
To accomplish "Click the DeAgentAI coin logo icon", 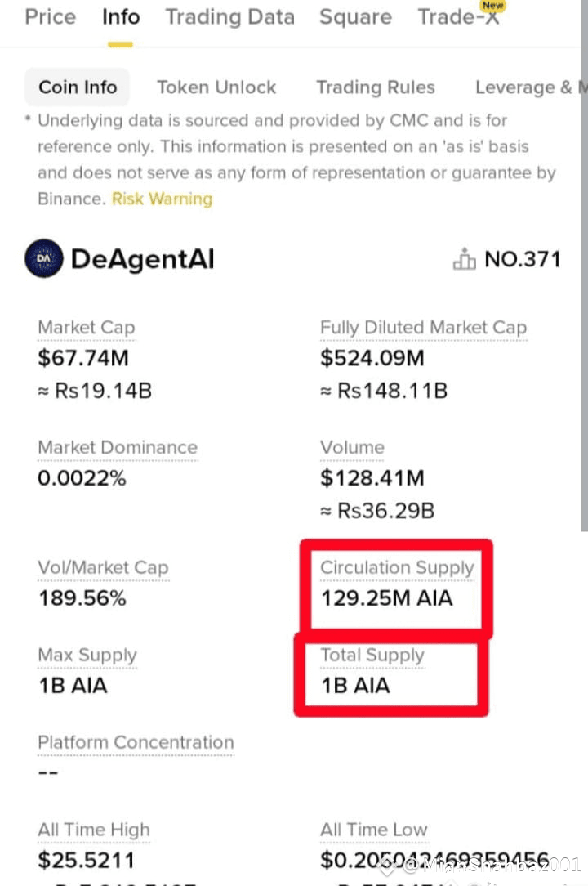I will [x=44, y=259].
